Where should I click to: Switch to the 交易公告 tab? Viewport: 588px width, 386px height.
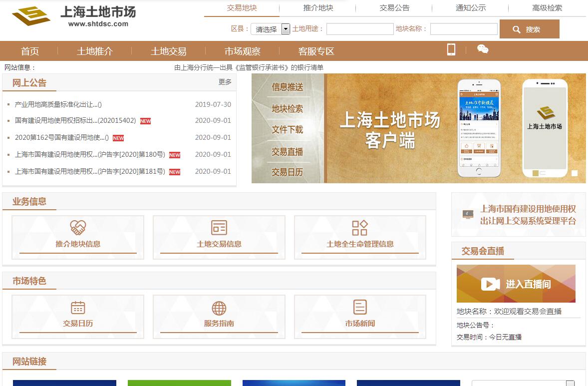click(x=394, y=7)
